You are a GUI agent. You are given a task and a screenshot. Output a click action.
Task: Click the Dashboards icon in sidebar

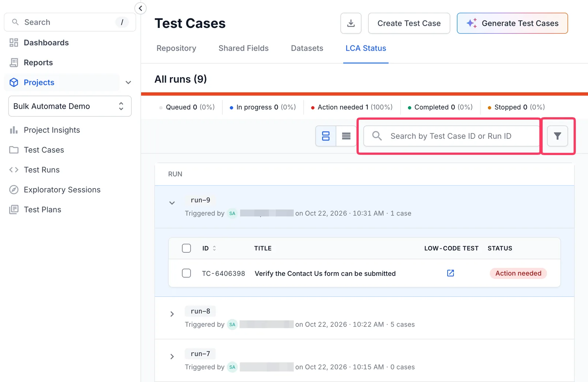click(14, 43)
